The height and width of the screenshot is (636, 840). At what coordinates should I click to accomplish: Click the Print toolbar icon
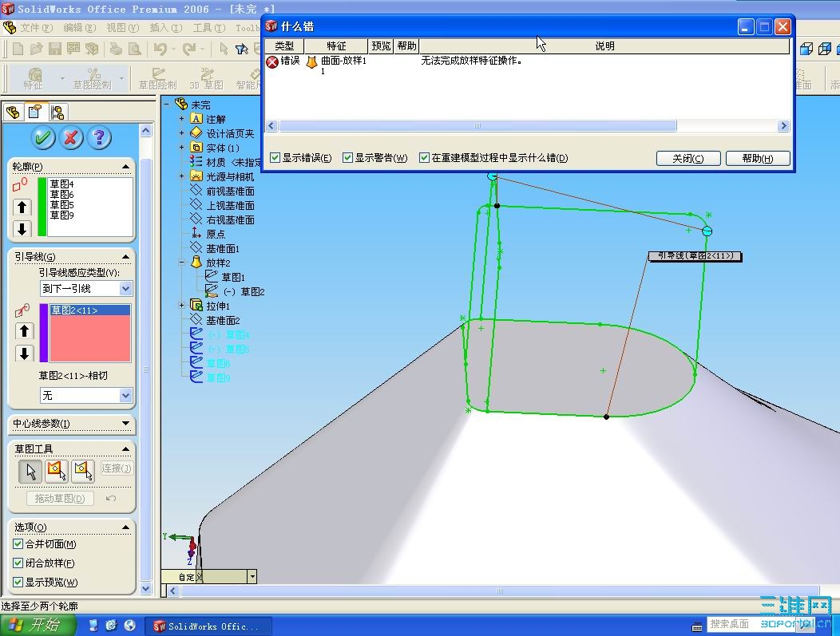coord(116,49)
